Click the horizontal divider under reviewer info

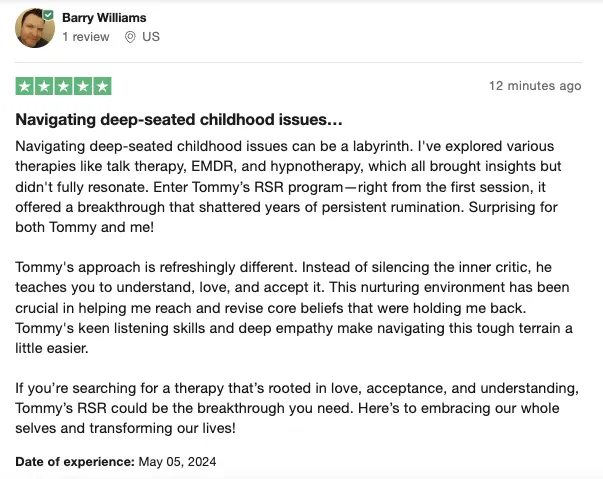pyautogui.click(x=298, y=62)
